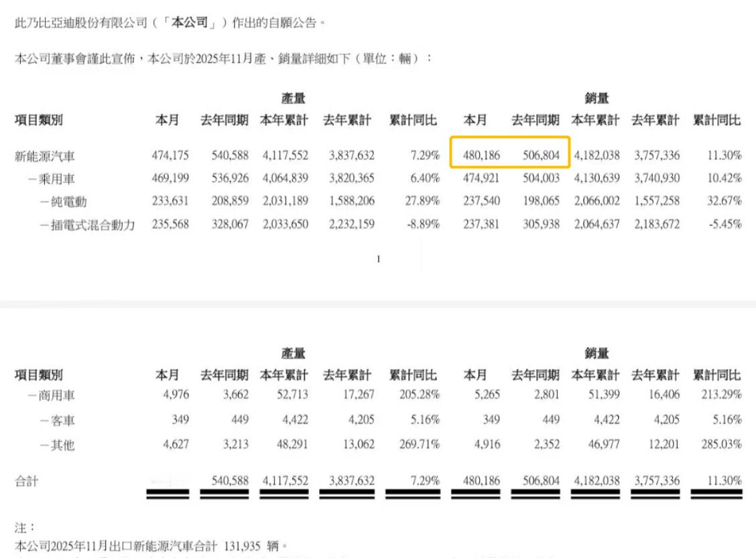Screen dimensions: 756x558
Task: Click the 客車 row label
Action: [63, 421]
